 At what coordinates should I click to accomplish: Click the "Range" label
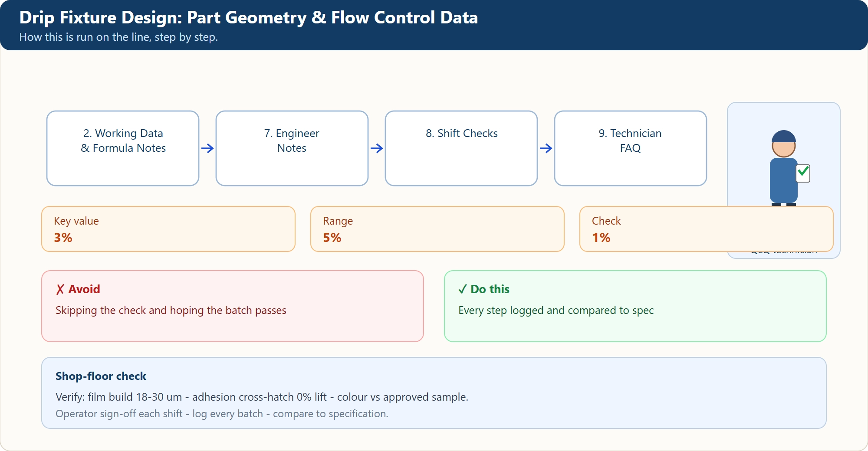coord(338,221)
